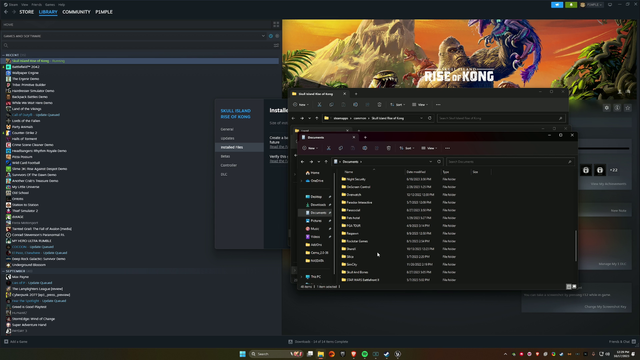Go back using Steam's back arrow
The width and height of the screenshot is (640, 360).
coord(6,12)
